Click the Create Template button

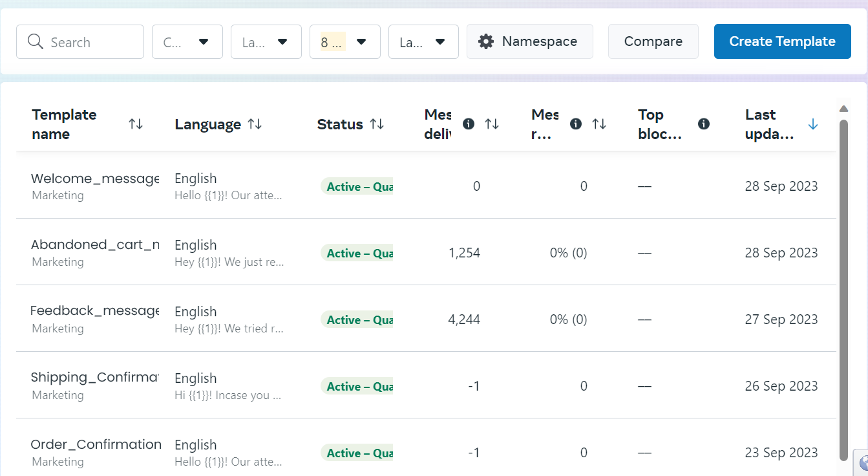click(782, 41)
